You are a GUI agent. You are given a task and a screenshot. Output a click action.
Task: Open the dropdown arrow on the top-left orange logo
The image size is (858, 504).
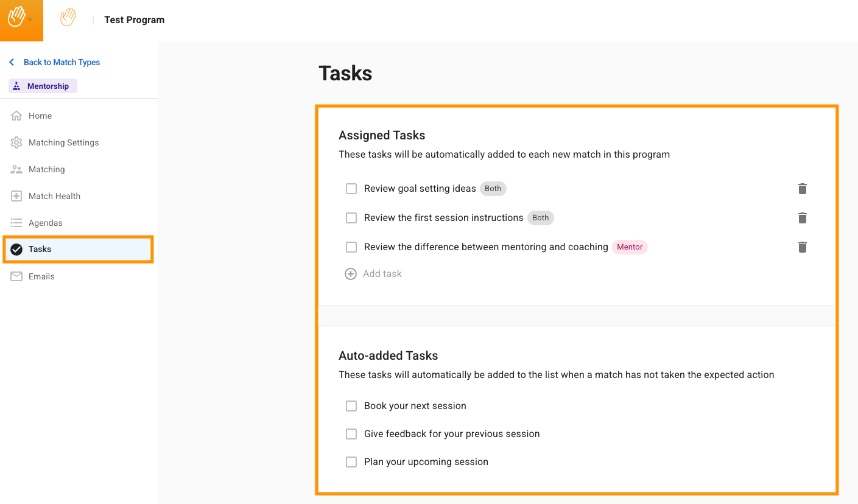pyautogui.click(x=30, y=19)
